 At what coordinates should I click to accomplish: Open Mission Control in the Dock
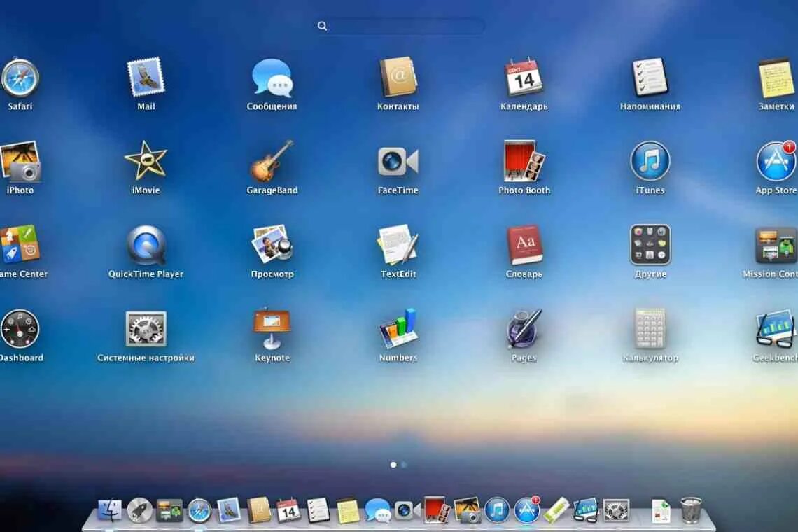point(169,510)
